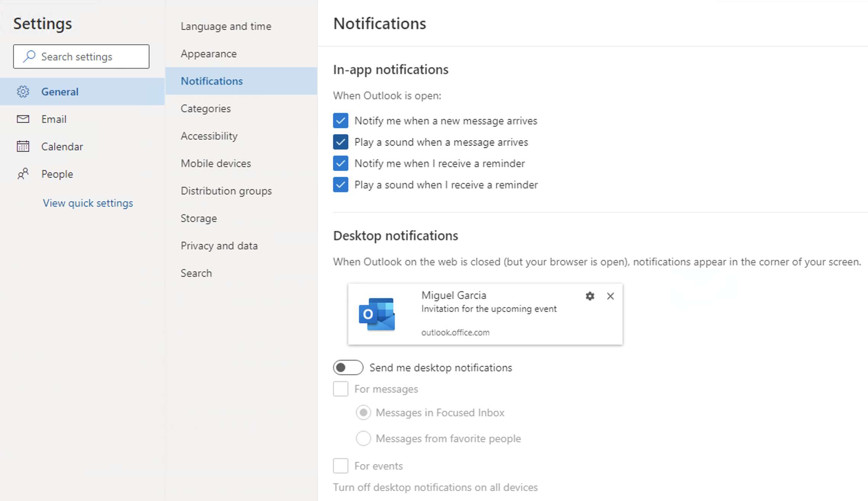Uncheck Play a sound when I receive reminder
Image resolution: width=868 pixels, height=501 pixels.
[340, 185]
